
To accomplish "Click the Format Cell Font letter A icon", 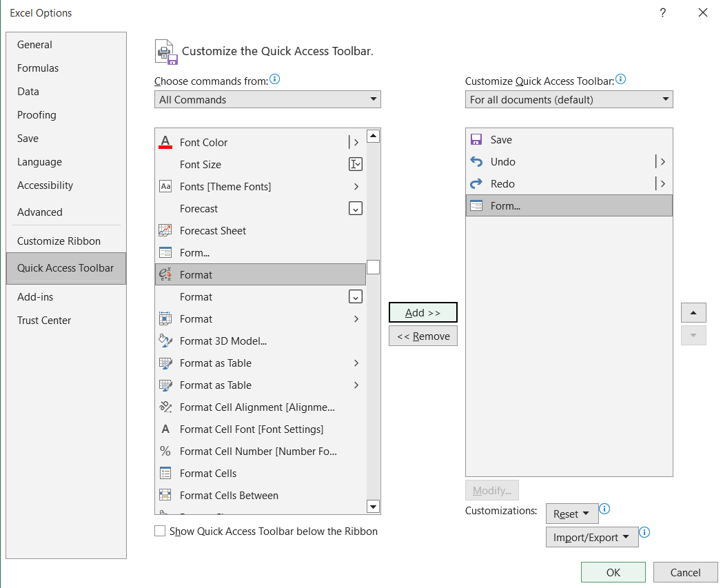I will pos(165,429).
